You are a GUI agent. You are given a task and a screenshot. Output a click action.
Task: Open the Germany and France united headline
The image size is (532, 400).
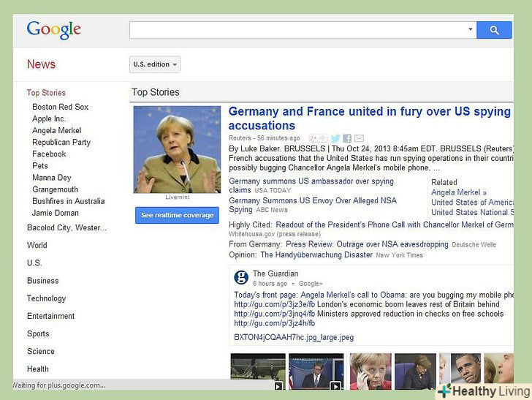click(x=370, y=118)
